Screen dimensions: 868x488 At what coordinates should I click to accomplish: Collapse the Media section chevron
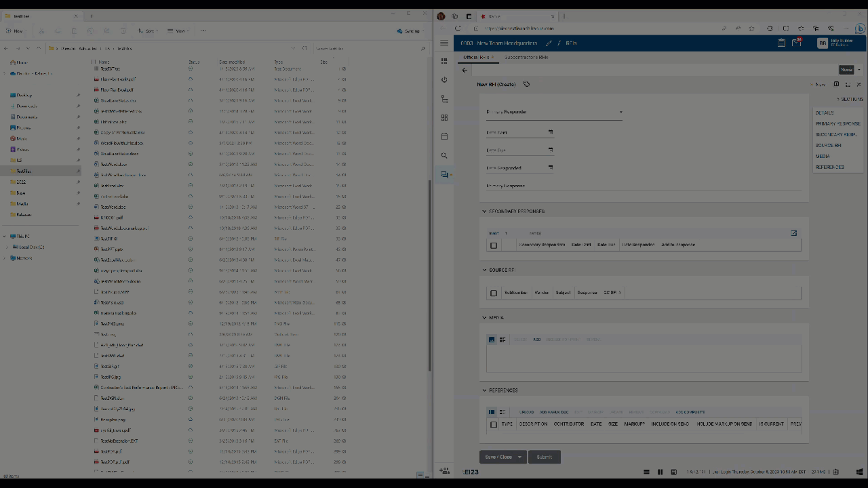coord(484,318)
